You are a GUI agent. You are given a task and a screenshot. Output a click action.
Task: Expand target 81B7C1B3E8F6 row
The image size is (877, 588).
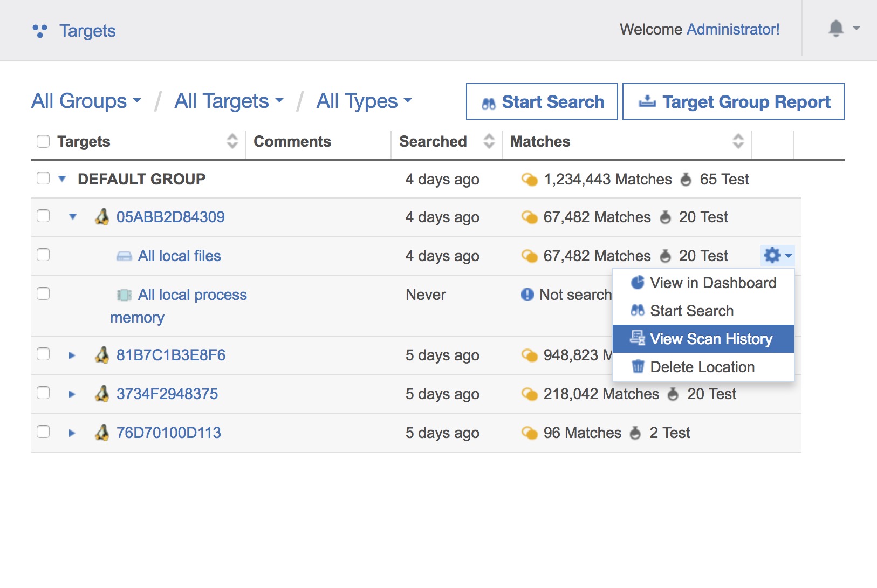[72, 355]
